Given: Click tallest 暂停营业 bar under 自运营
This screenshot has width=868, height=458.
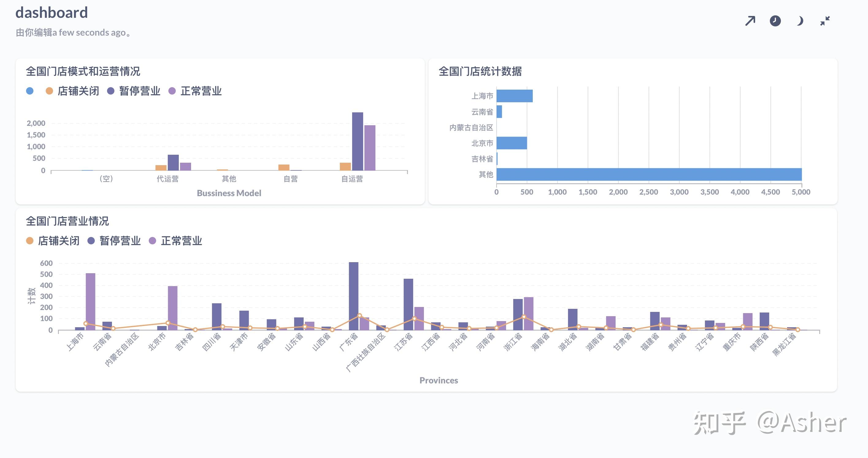Looking at the screenshot, I should 358,141.
